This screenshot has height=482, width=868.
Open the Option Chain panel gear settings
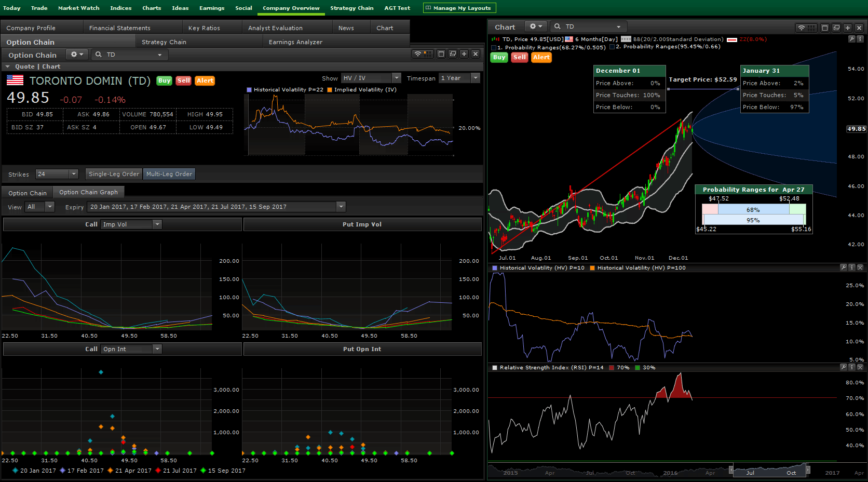(x=77, y=55)
